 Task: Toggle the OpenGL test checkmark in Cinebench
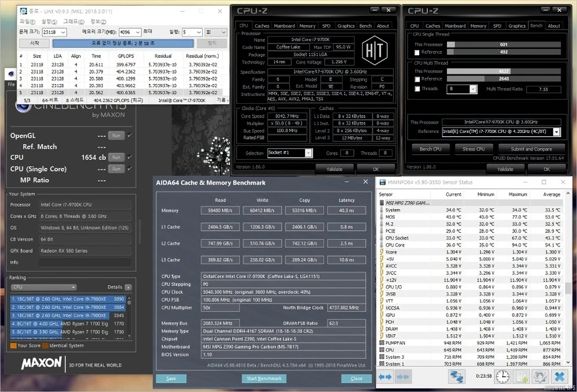point(130,135)
